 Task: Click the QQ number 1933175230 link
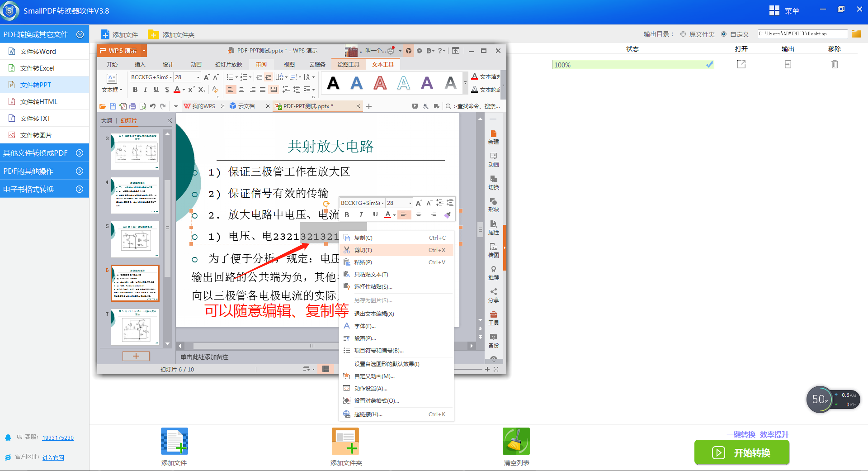tap(58, 438)
